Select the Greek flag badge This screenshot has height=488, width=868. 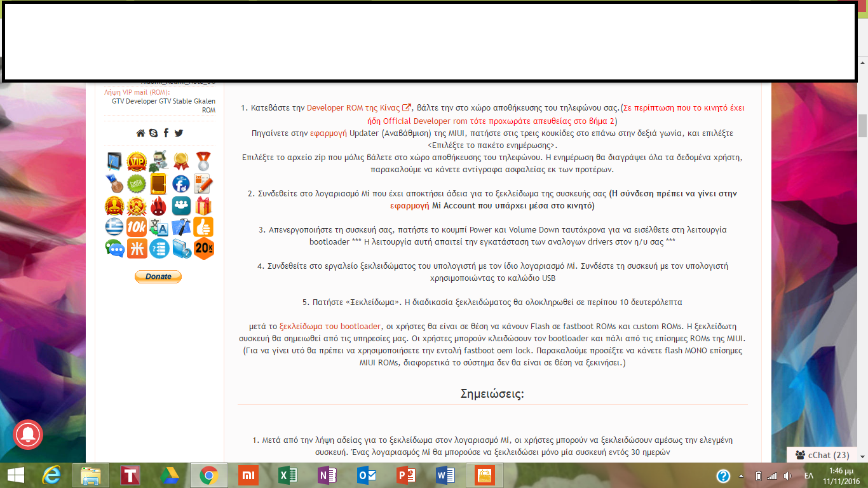coord(114,227)
